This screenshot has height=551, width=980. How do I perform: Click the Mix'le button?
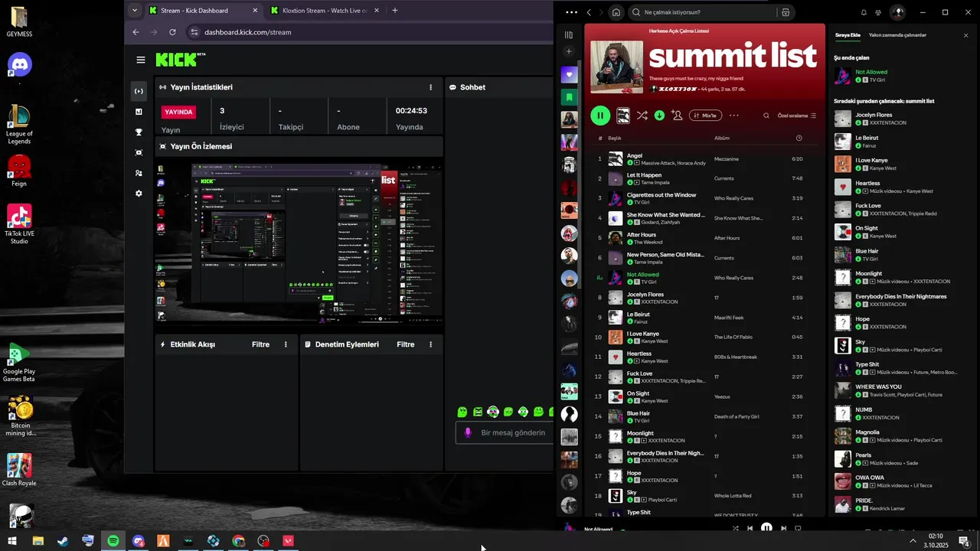coord(705,116)
